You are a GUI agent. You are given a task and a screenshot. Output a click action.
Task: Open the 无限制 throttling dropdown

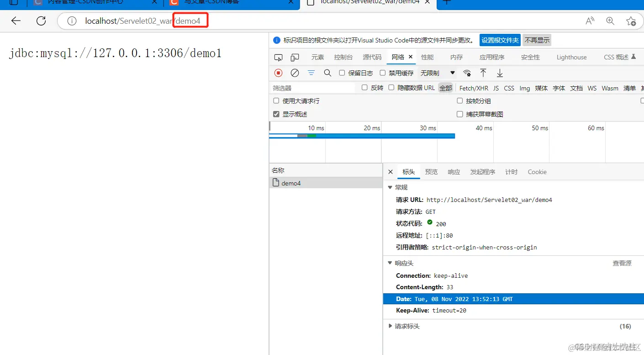pyautogui.click(x=438, y=73)
